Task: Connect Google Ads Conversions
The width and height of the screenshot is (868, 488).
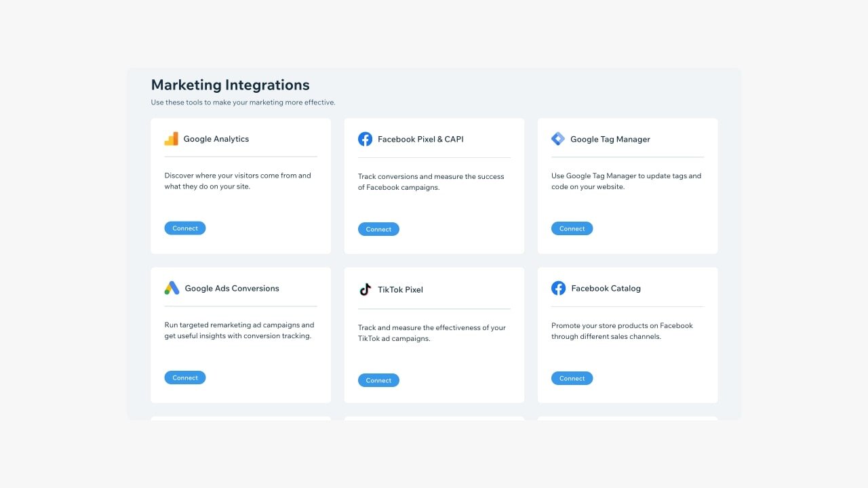Action: 185,378
